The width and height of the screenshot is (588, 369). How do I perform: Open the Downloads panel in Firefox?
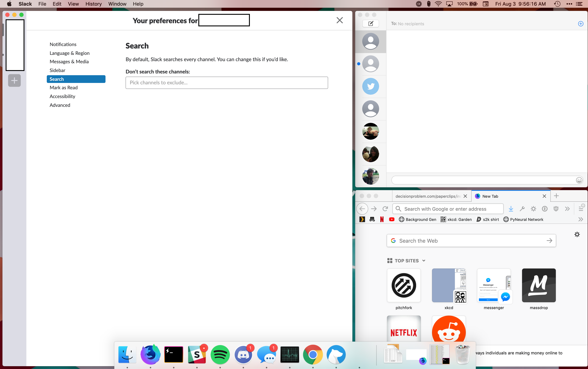pos(511,209)
